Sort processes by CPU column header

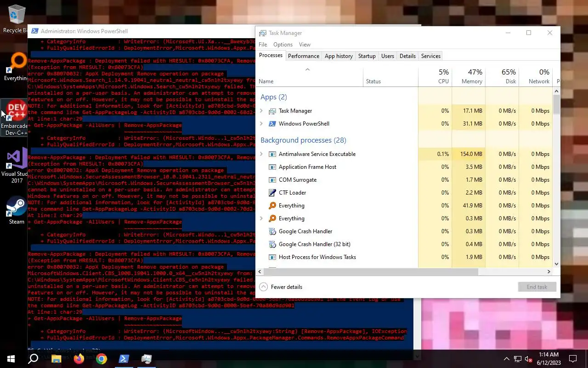click(x=435, y=77)
